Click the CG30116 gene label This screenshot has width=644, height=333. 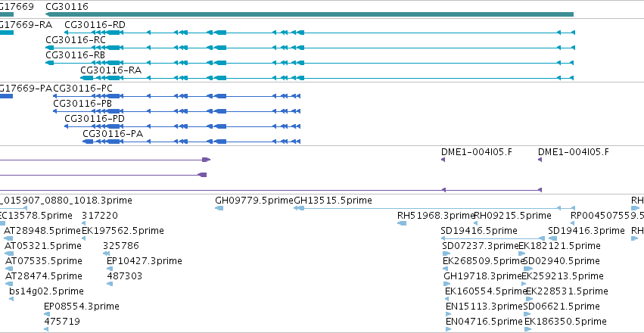[x=67, y=6]
